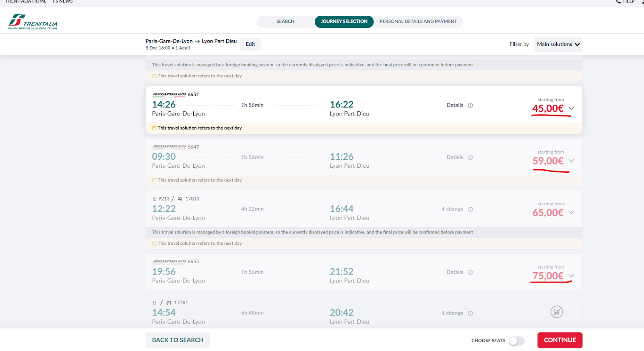Open Trenitalia Home top menu link
Viewport: 644px width, 351px height.
click(26, 2)
